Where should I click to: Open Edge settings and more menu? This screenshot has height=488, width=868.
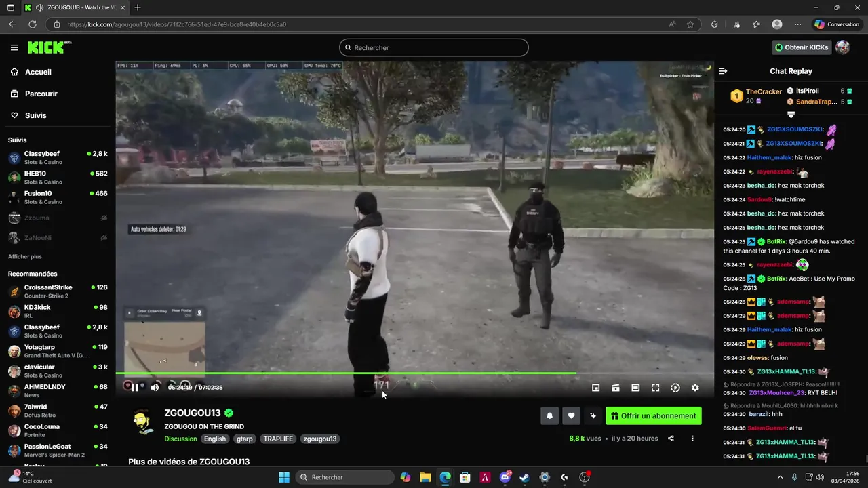(797, 24)
